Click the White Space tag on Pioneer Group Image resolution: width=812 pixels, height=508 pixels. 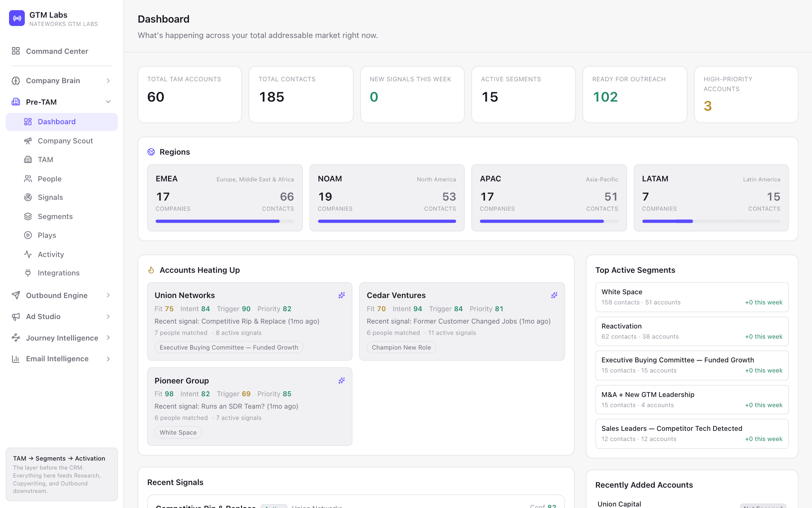click(178, 432)
